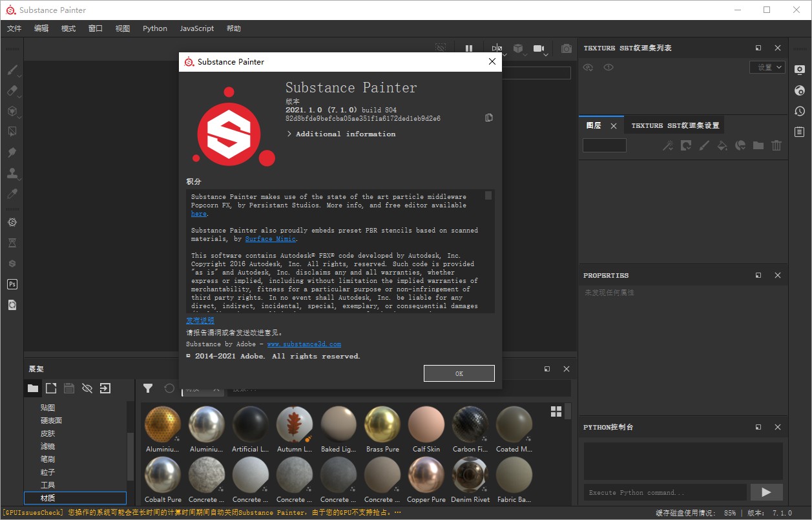This screenshot has height=520, width=812.
Task: Open the JavaScript menu
Action: [197, 28]
